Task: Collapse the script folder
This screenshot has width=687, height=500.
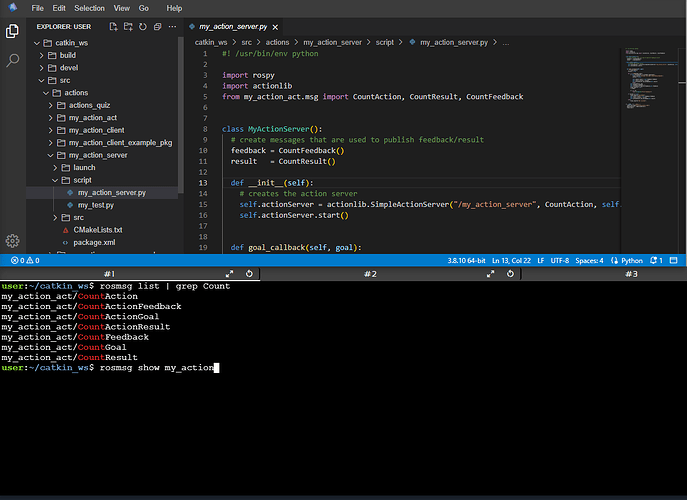Action: 55,180
